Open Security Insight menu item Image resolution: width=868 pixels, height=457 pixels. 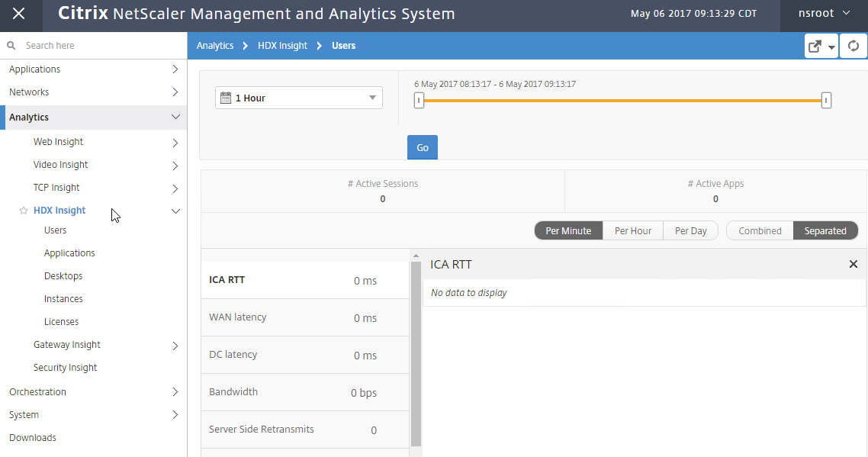(x=65, y=367)
